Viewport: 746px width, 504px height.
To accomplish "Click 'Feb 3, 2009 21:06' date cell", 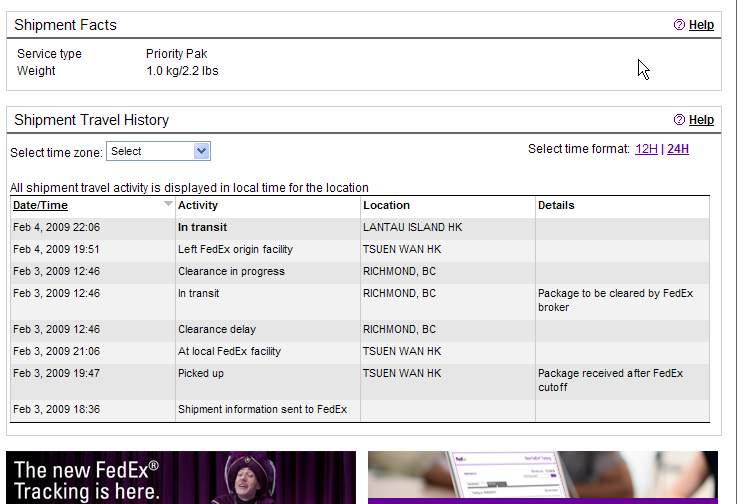I will 57,351.
